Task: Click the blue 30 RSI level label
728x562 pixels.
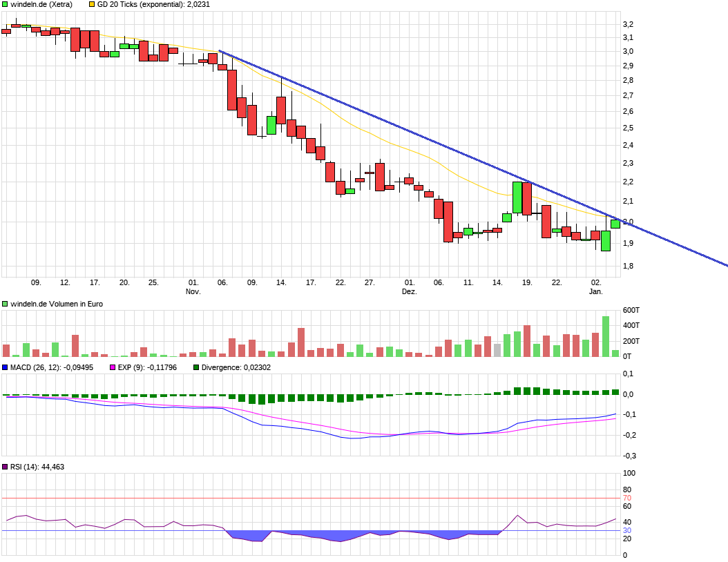Action: [x=627, y=530]
